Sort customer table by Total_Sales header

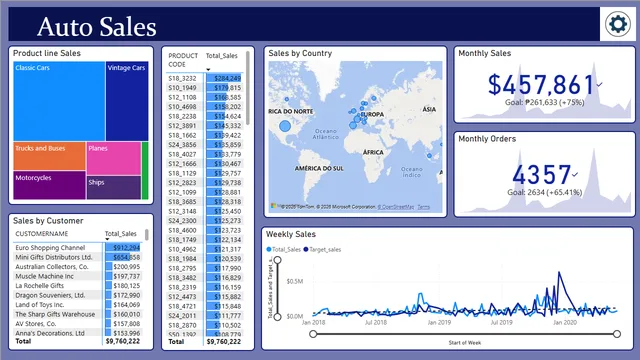(120, 234)
